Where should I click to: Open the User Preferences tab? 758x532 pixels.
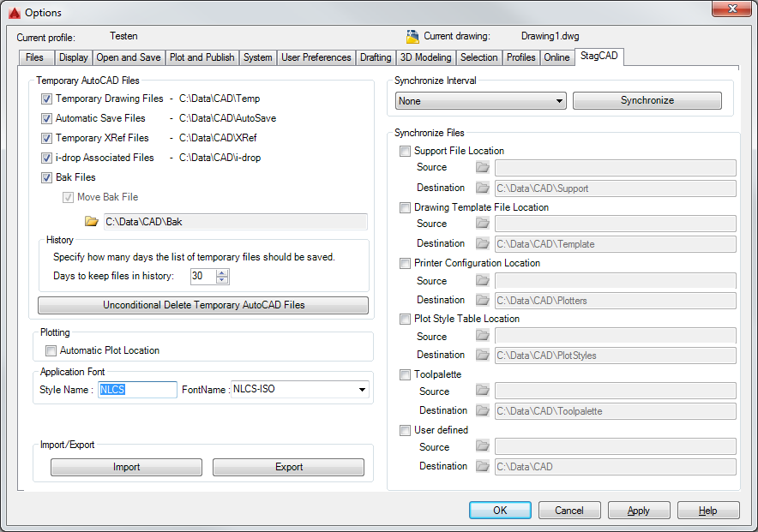pos(316,57)
